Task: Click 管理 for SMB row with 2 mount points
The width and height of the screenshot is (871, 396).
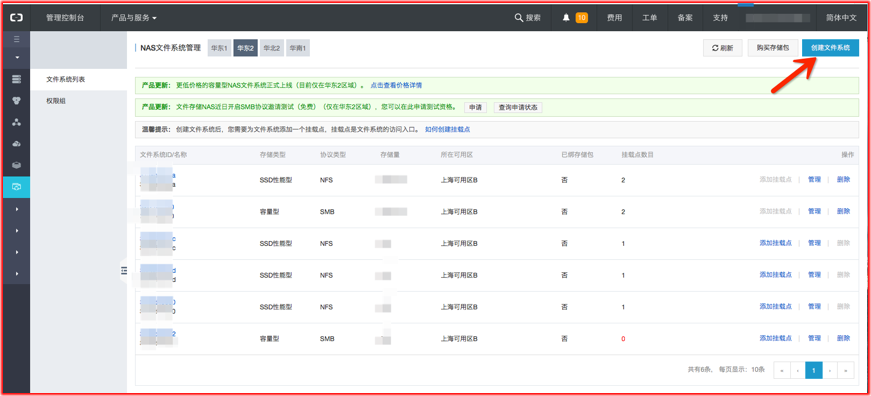Action: pyautogui.click(x=814, y=212)
